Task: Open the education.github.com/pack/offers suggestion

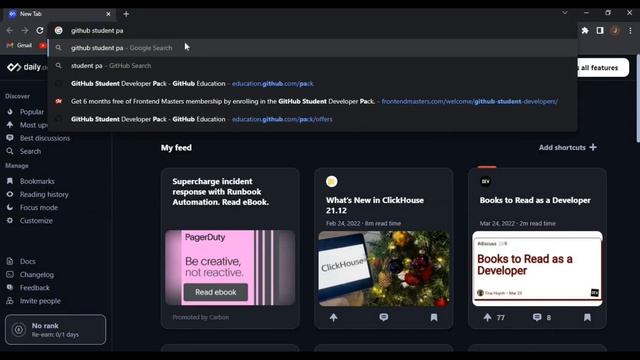Action: coord(312,119)
